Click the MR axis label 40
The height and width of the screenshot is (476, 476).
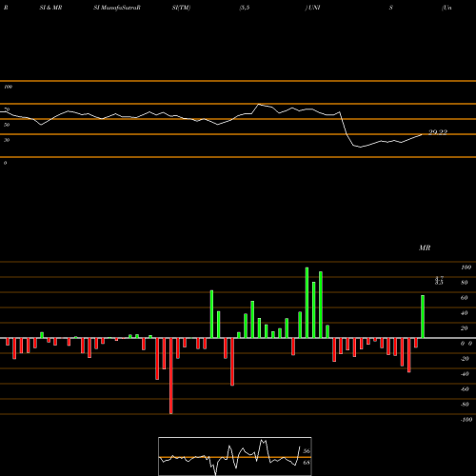coord(465,313)
